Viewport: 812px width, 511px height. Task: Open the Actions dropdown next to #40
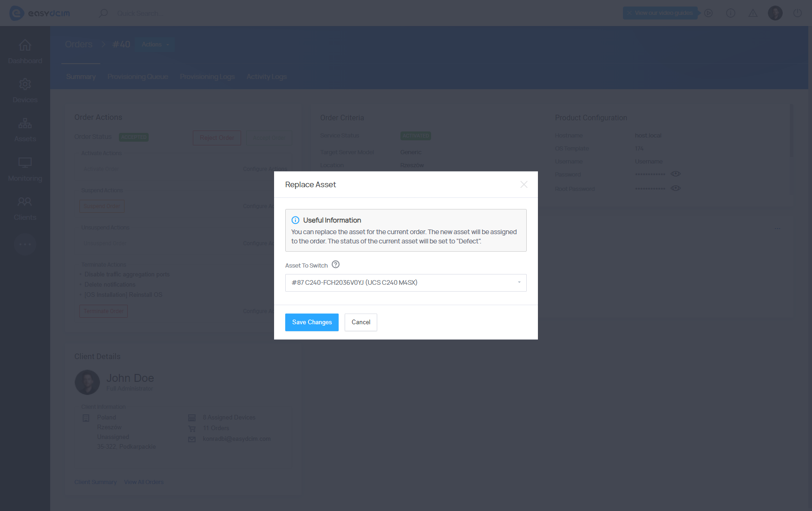(x=156, y=45)
